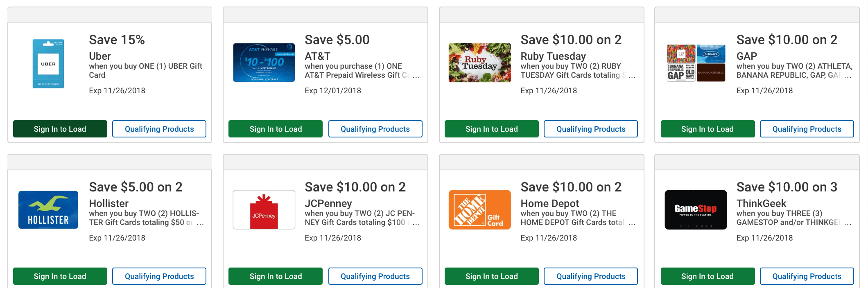
Task: View Qualifying Products for GAP offer
Action: pos(807,129)
